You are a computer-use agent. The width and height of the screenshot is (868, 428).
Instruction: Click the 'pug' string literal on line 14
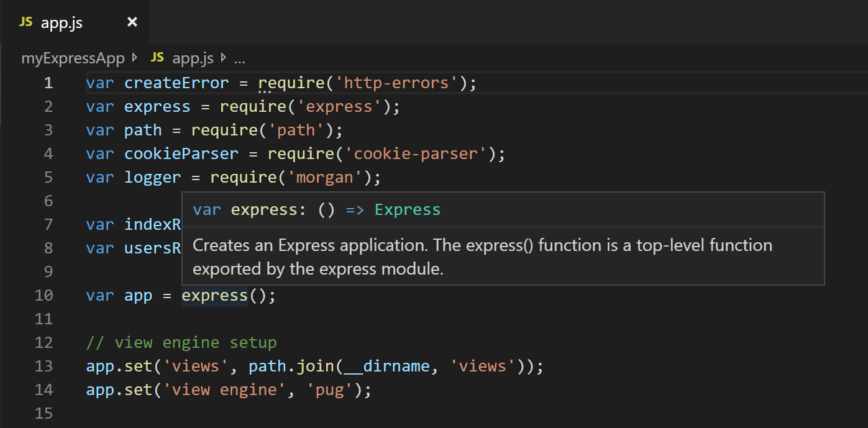click(x=330, y=389)
